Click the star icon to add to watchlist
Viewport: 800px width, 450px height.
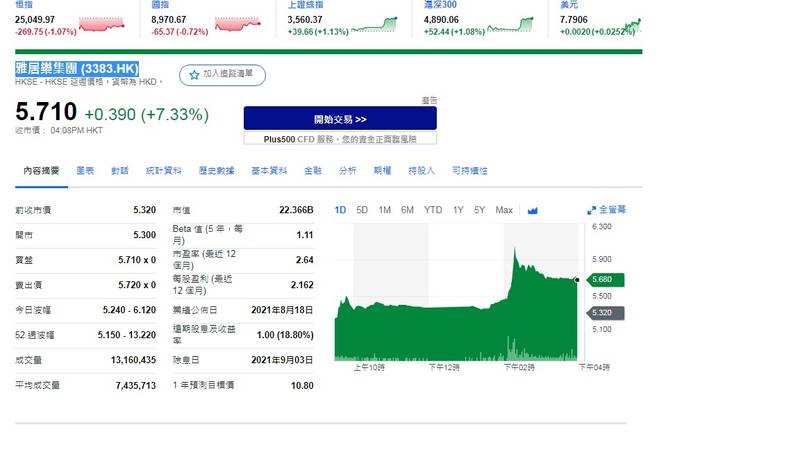tap(194, 75)
